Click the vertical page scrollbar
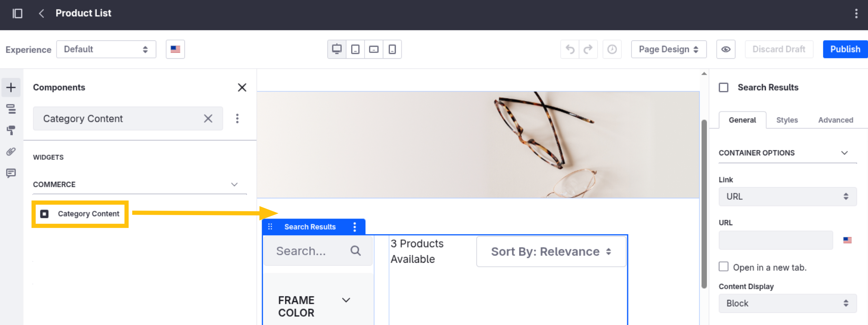This screenshot has height=325, width=868. [x=704, y=204]
